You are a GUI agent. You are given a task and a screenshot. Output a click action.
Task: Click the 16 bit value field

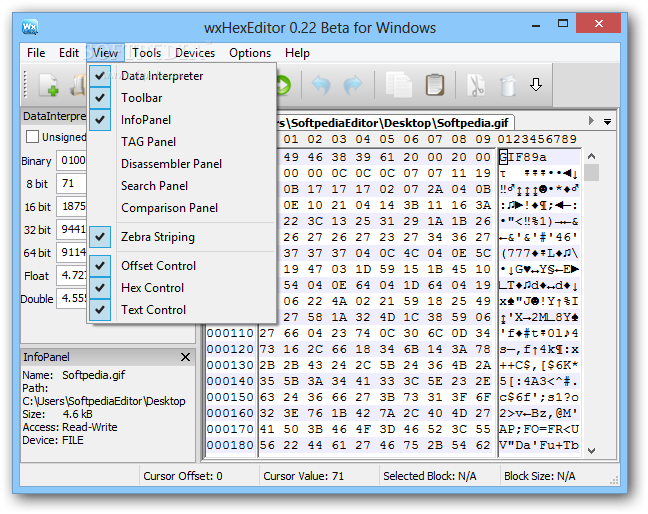[72, 206]
